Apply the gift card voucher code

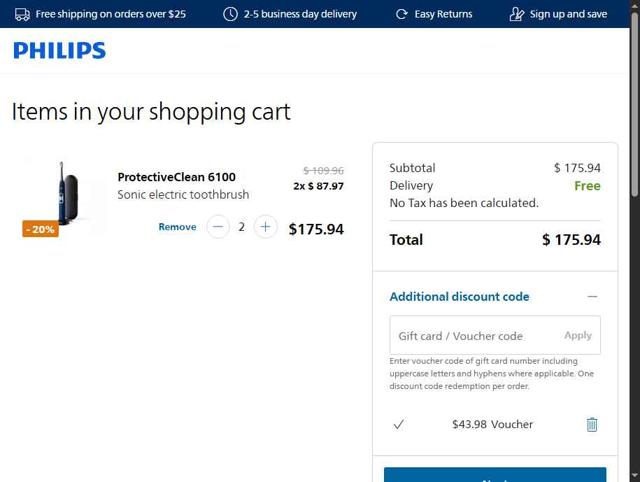coord(577,336)
